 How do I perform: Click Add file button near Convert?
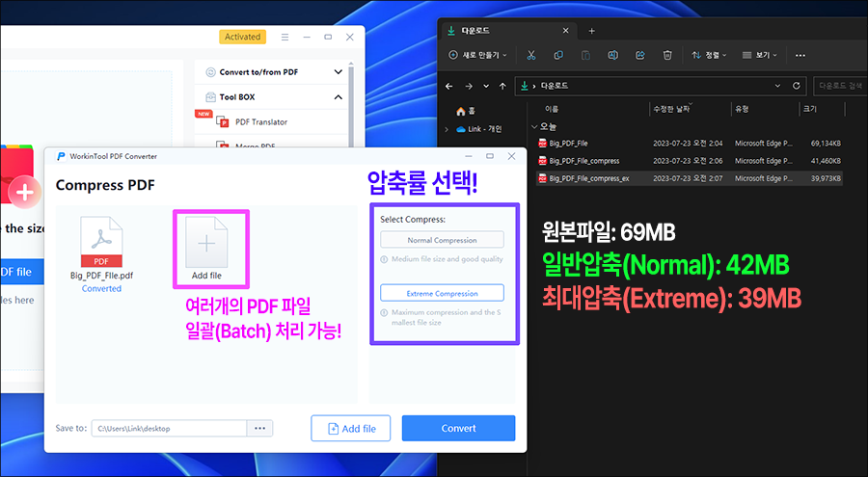[351, 428]
